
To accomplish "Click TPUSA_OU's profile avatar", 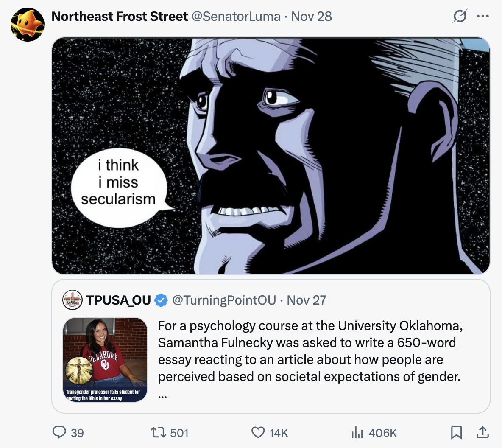I will [72, 300].
